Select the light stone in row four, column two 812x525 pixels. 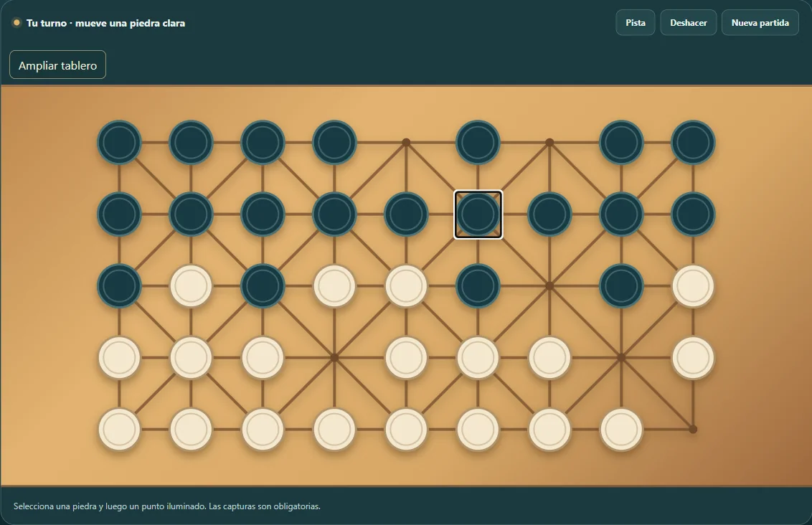pyautogui.click(x=191, y=358)
